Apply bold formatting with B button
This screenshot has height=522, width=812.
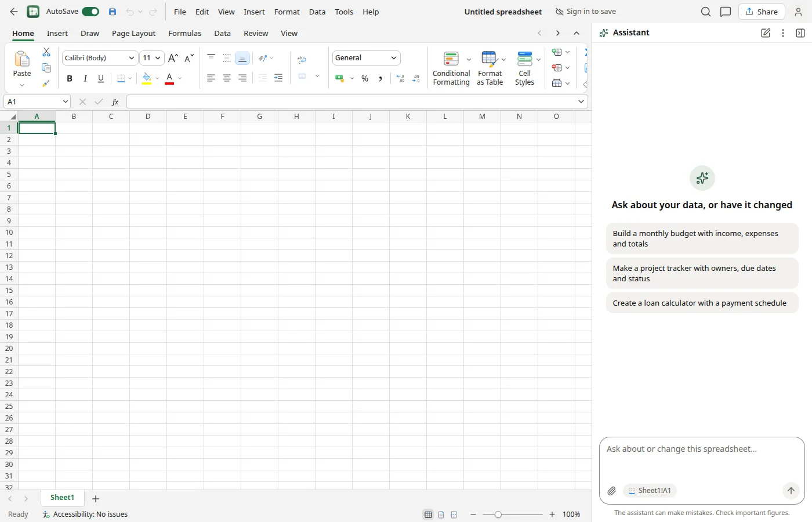click(70, 78)
